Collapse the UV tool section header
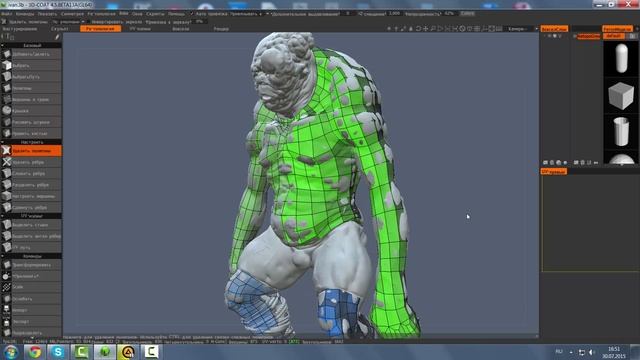Screen dimensions: 640x360 [31, 216]
